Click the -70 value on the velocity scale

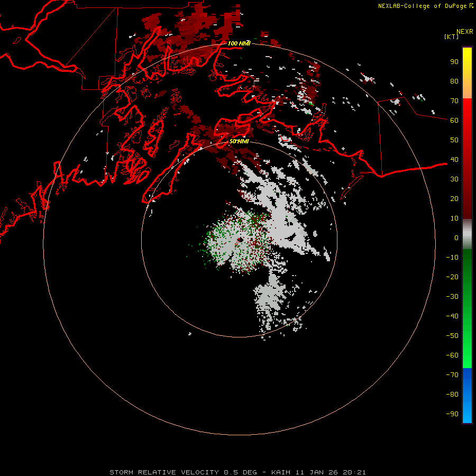click(452, 375)
